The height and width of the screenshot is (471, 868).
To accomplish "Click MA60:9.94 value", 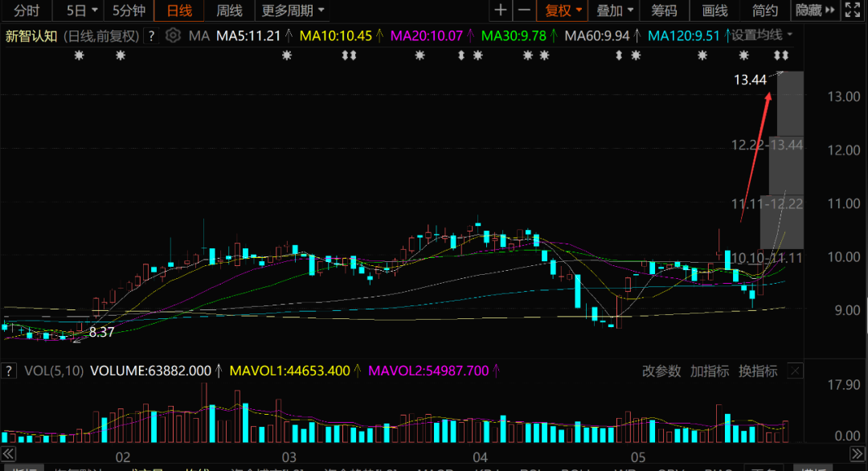I will [x=596, y=36].
